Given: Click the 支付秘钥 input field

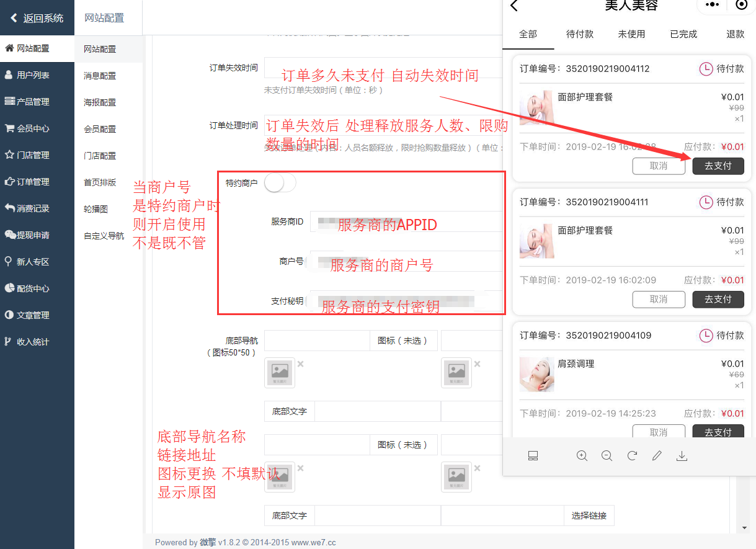Looking at the screenshot, I should [406, 301].
